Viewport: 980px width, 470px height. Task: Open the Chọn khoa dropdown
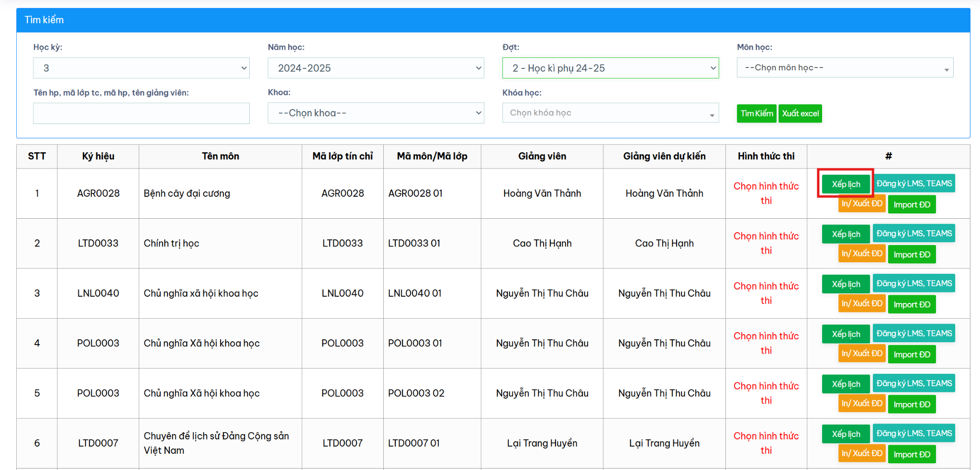[376, 113]
